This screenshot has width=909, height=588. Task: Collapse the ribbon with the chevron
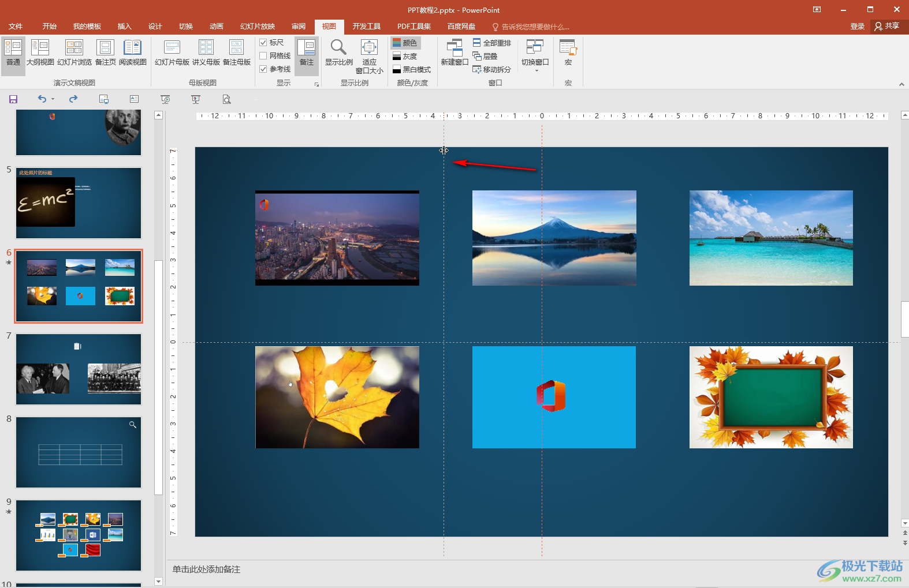(901, 84)
